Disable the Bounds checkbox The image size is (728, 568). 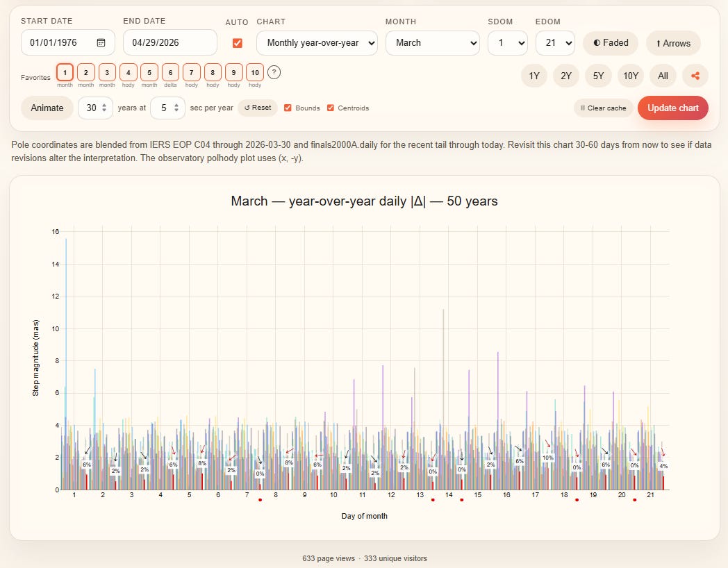[x=288, y=108]
